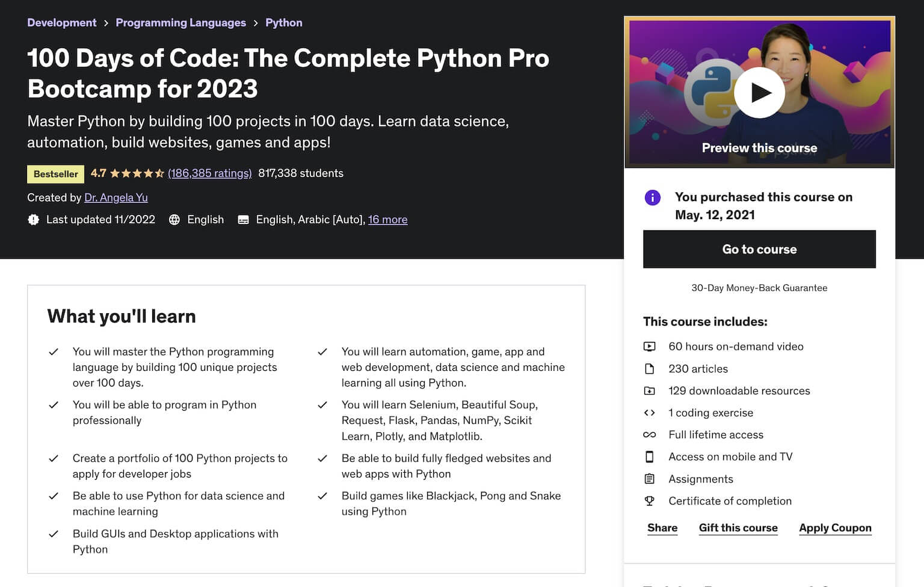Click the articles document icon
The image size is (924, 587).
pyautogui.click(x=650, y=368)
